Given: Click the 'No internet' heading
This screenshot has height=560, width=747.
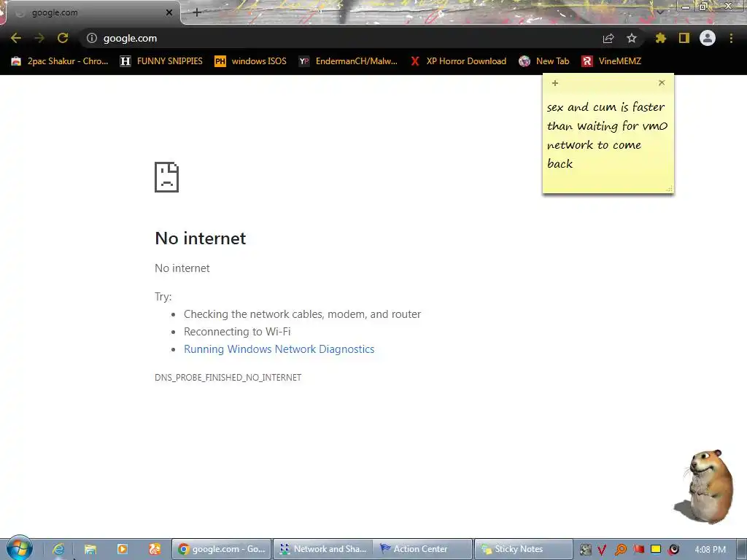Looking at the screenshot, I should pos(201,238).
